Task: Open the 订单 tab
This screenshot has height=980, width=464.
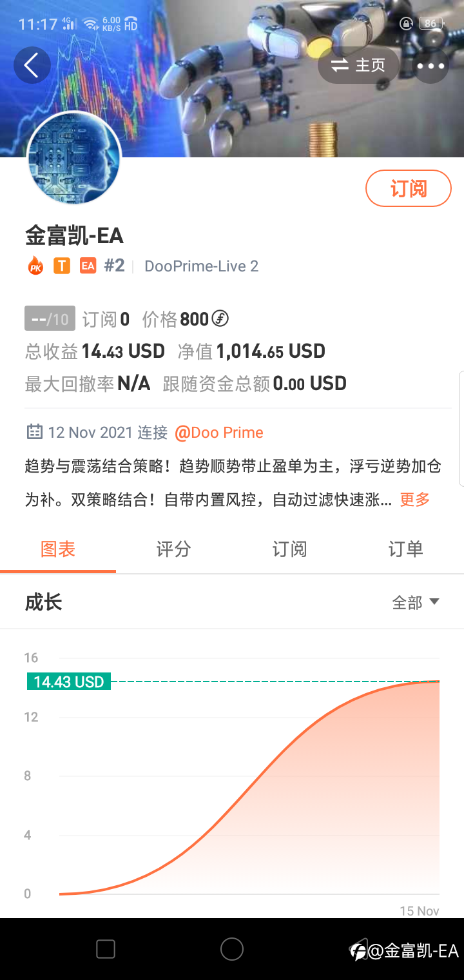Action: (x=406, y=549)
